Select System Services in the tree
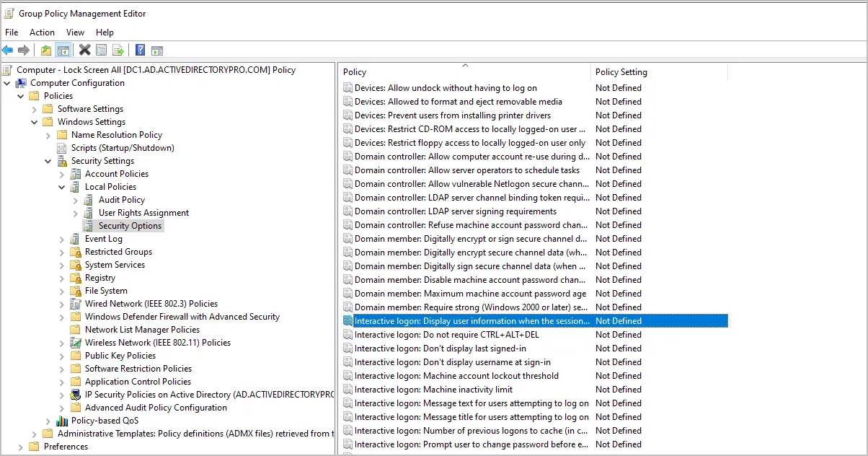Image resolution: width=868 pixels, height=456 pixels. [115, 265]
